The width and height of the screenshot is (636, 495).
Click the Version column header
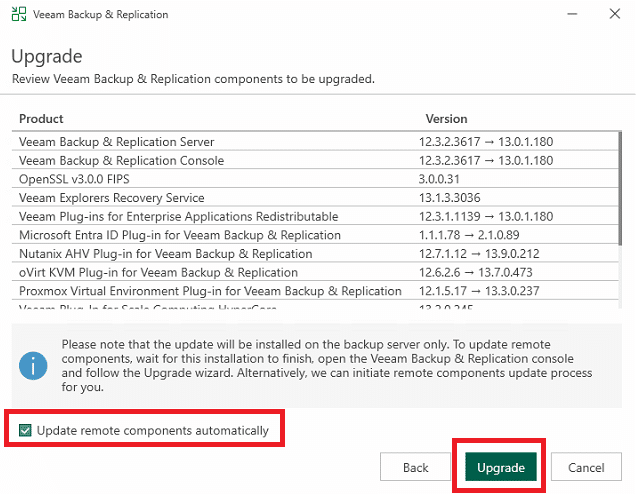(446, 119)
